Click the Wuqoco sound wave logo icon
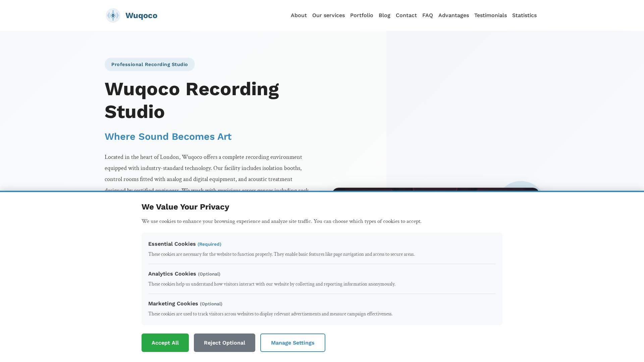 click(113, 15)
